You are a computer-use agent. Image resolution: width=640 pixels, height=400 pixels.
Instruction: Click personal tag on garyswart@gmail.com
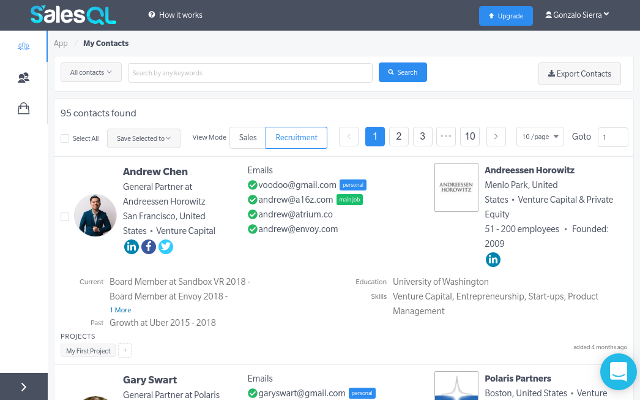tap(362, 393)
